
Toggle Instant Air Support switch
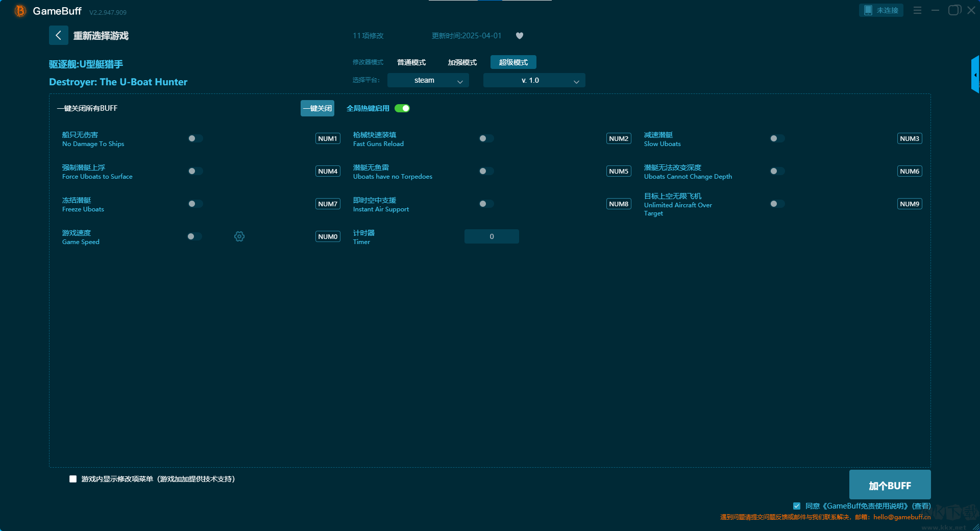[x=486, y=204]
